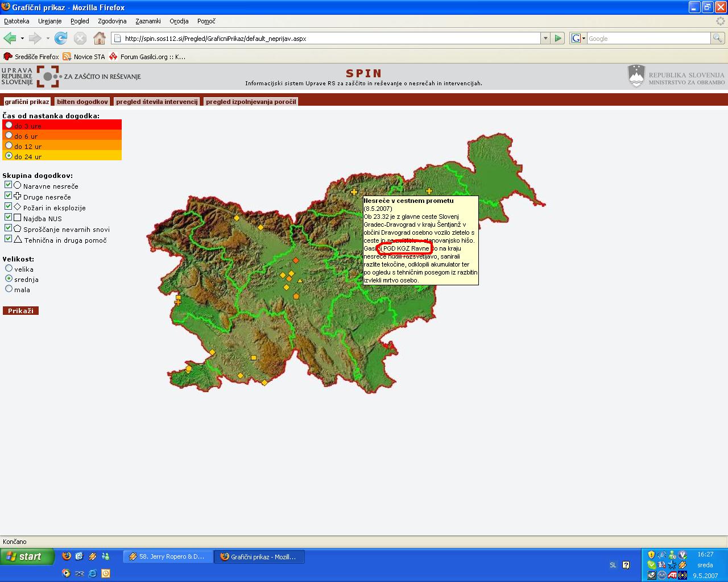The width and height of the screenshot is (728, 582).
Task: Click the search magnifier icon
Action: (x=718, y=38)
